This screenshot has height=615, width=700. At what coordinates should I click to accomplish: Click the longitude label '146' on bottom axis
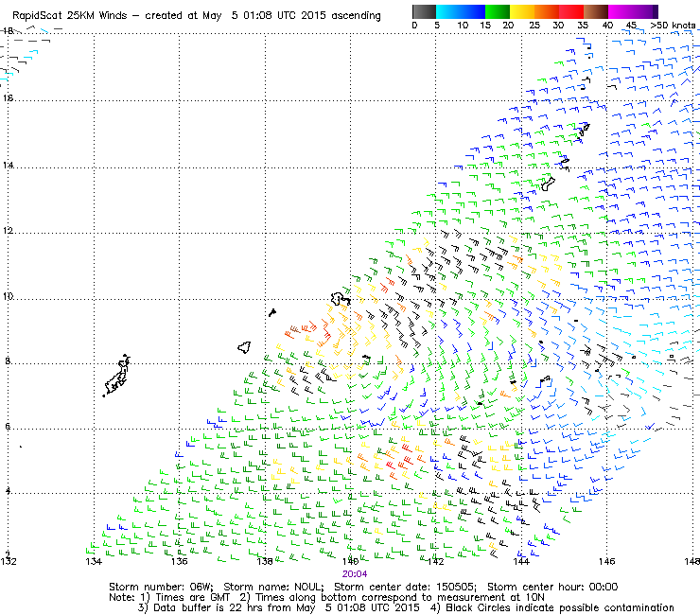pos(606,561)
